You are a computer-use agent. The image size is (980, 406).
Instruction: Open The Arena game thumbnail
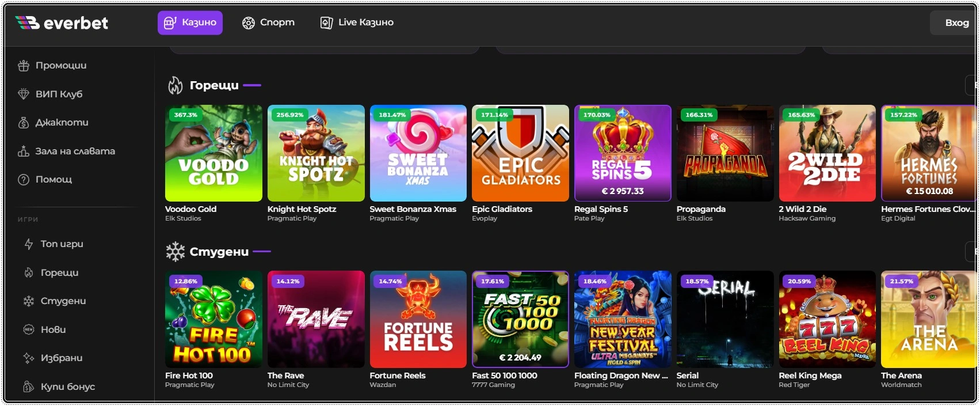coord(929,320)
